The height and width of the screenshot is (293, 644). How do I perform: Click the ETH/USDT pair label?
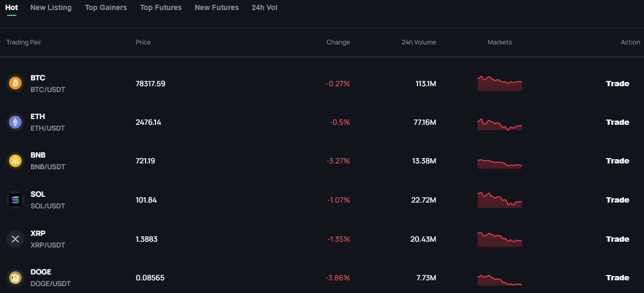(48, 129)
